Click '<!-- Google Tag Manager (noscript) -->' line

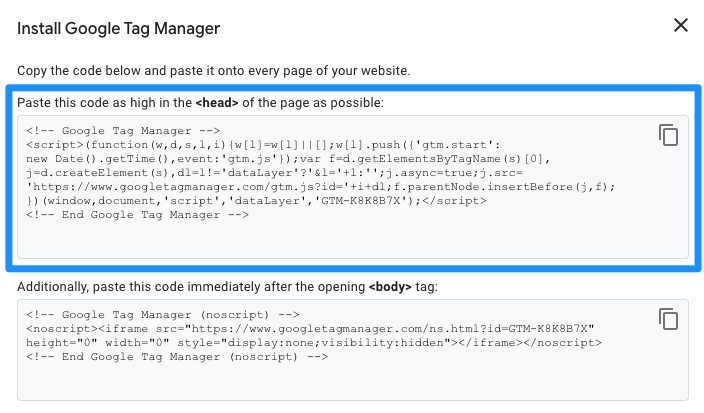click(163, 315)
